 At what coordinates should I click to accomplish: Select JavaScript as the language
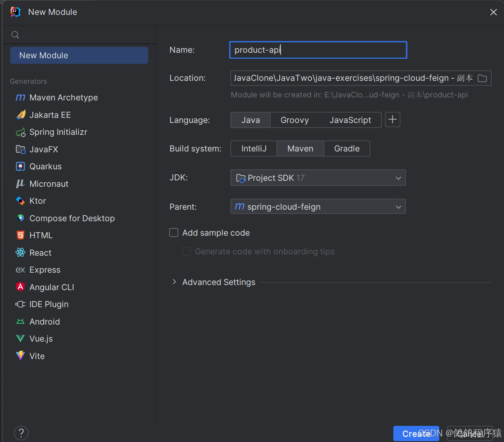[350, 120]
